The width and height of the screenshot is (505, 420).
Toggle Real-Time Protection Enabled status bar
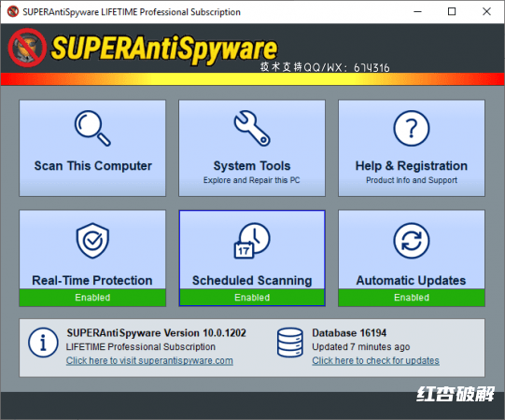tap(92, 298)
